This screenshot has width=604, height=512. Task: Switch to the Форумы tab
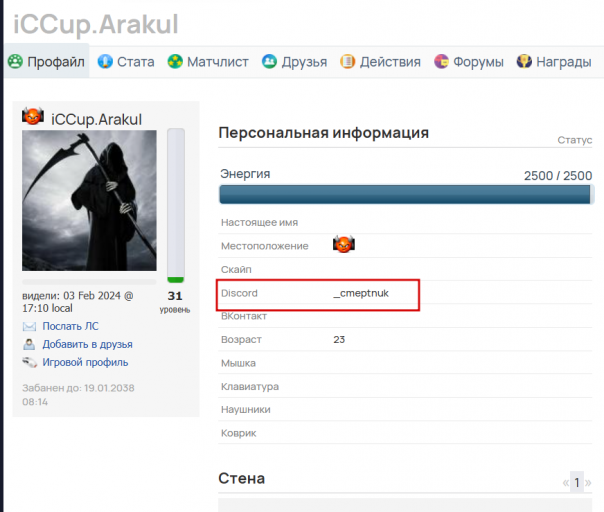point(469,62)
